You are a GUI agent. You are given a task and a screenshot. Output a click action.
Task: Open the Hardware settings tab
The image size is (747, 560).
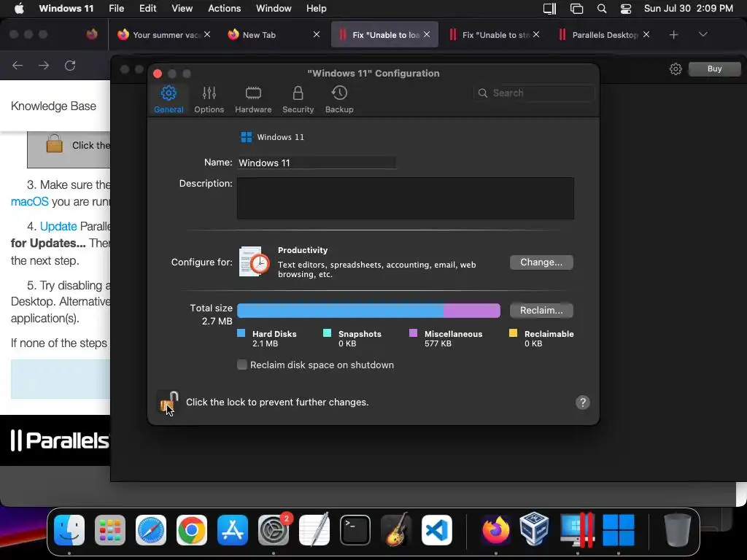click(x=253, y=99)
